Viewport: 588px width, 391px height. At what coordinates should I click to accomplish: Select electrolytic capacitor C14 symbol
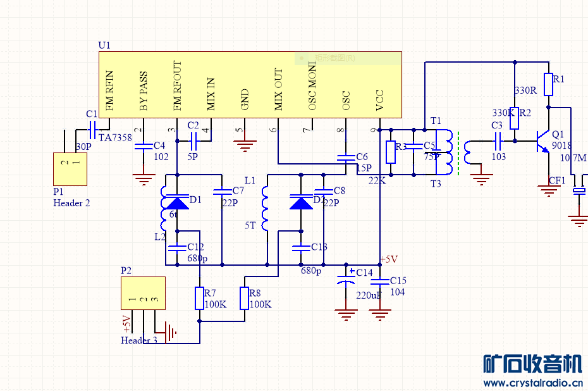click(346, 279)
